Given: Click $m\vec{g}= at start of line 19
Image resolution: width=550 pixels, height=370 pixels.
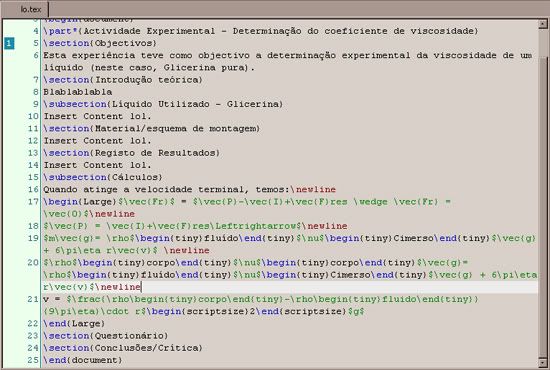Looking at the screenshot, I should (72, 238).
